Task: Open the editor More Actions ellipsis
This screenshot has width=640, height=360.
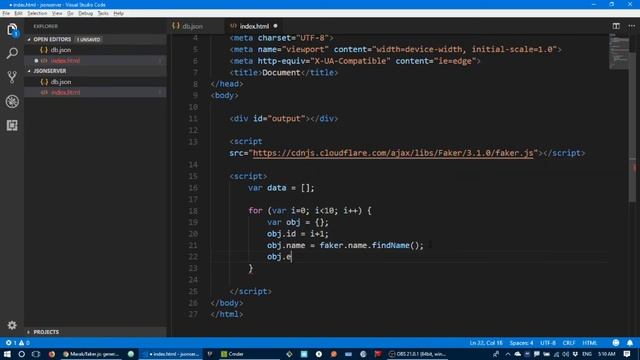Action: [631, 26]
